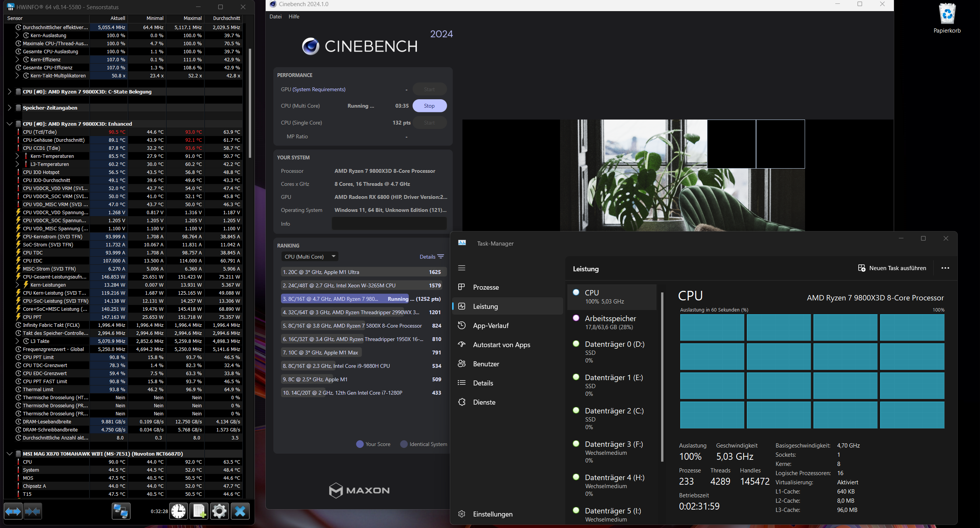Collapse AMD Ryzen 9800X3D Enhanced group

[10, 124]
